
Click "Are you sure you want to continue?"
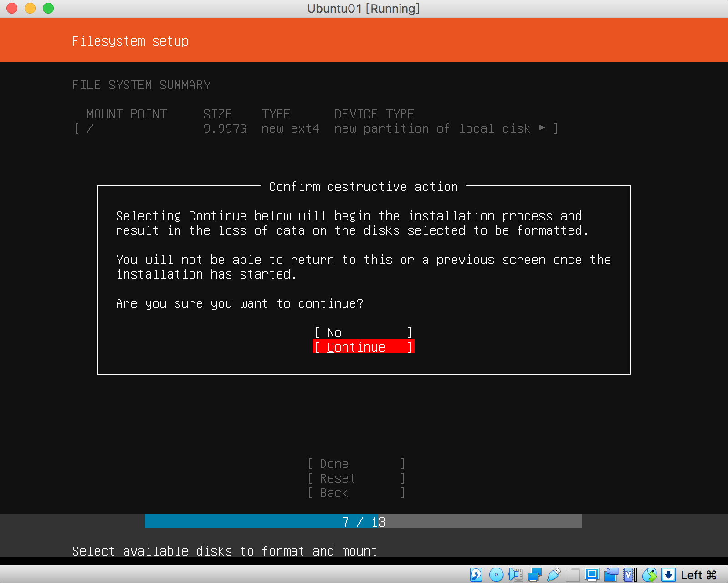240,304
